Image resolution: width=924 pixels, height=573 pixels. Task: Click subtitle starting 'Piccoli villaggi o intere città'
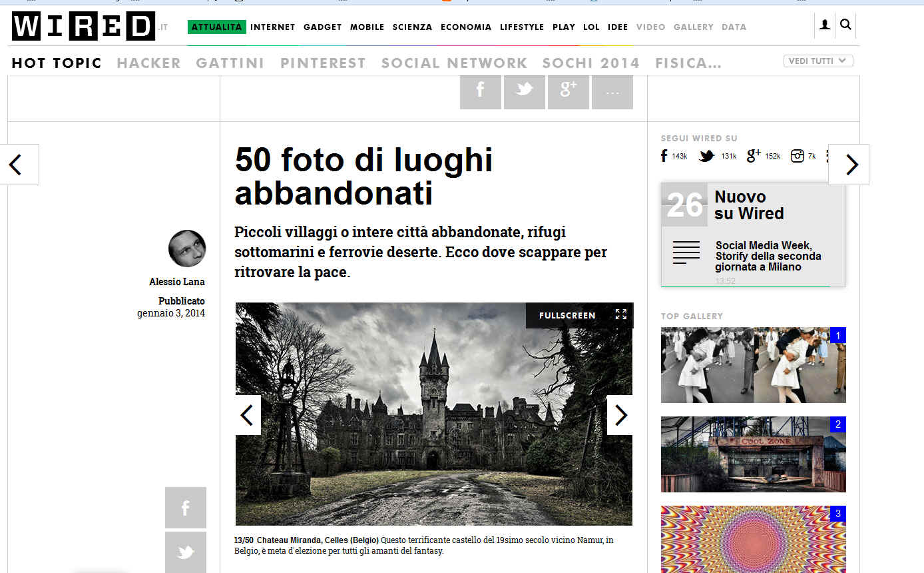point(421,253)
